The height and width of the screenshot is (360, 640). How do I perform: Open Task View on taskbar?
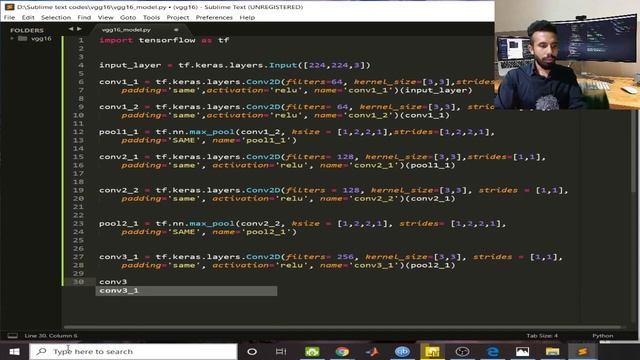click(281, 351)
